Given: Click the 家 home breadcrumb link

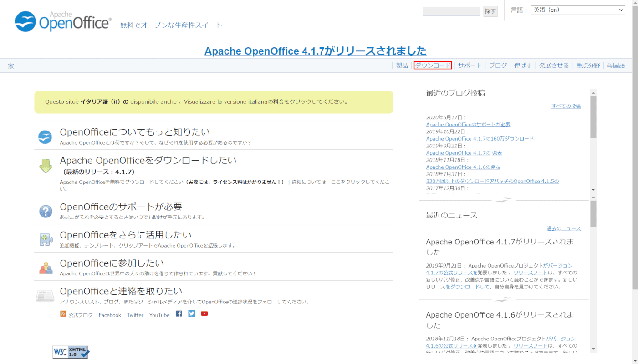Looking at the screenshot, I should click(11, 66).
